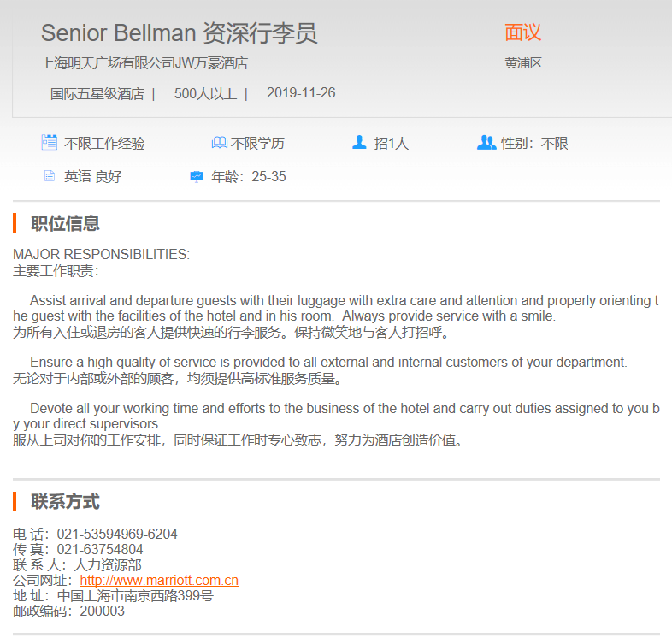Click the postal code 200003
The width and height of the screenshot is (672, 638).
(x=103, y=611)
